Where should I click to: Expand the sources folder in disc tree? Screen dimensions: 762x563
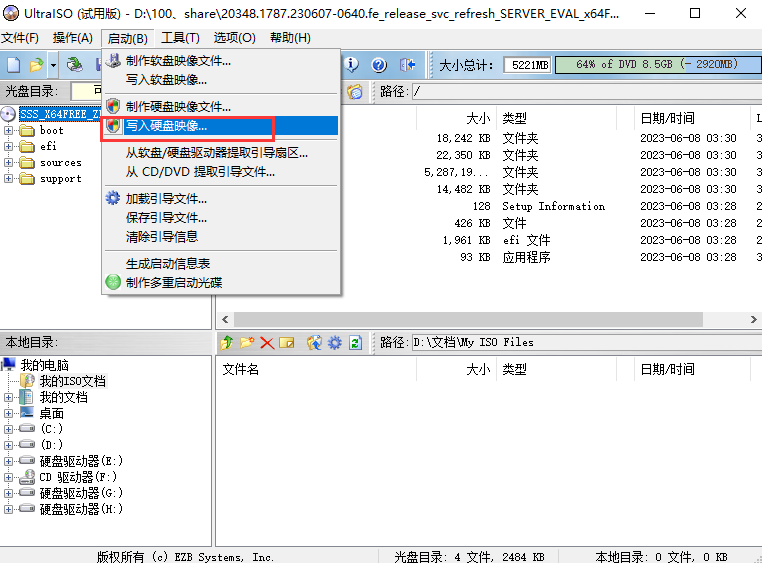9,162
